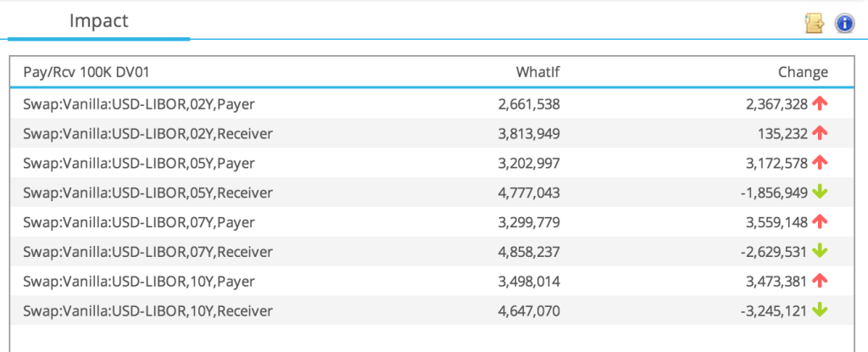Select the USD-LIBOR 05Y Payer row
Viewport: 868px width, 352px height.
point(431,163)
